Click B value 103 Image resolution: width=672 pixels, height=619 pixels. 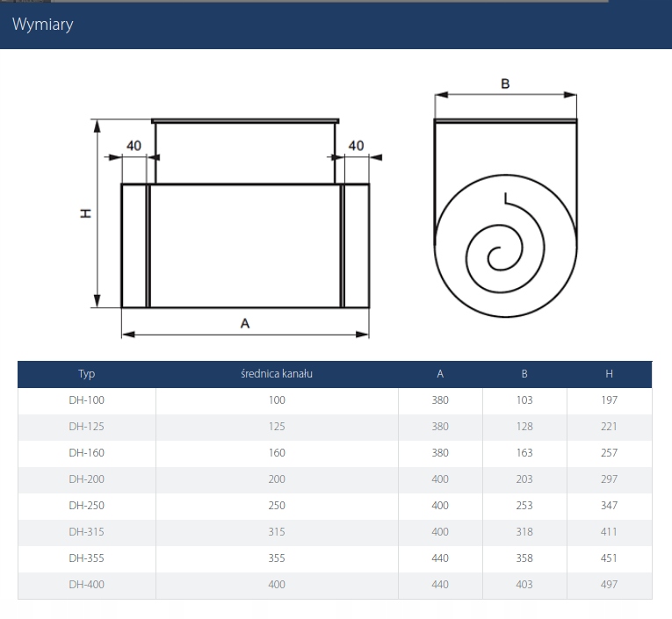click(x=524, y=400)
